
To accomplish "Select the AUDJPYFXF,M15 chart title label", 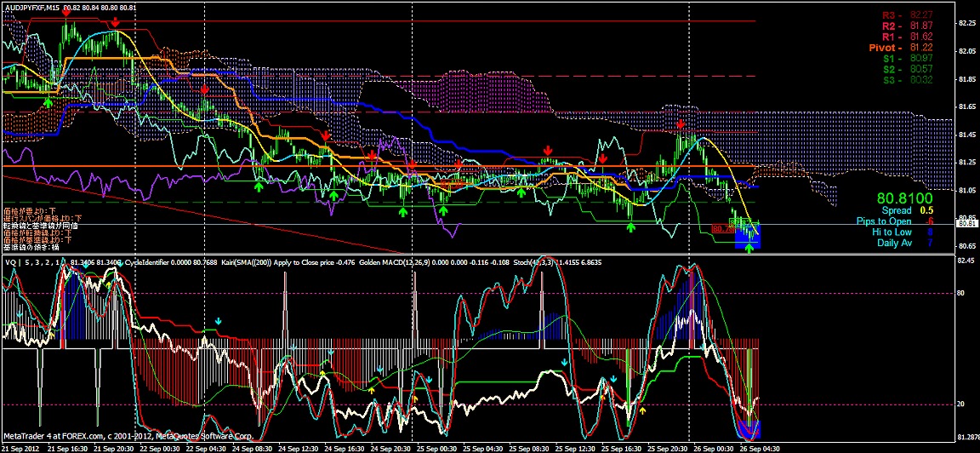I will (x=32, y=7).
